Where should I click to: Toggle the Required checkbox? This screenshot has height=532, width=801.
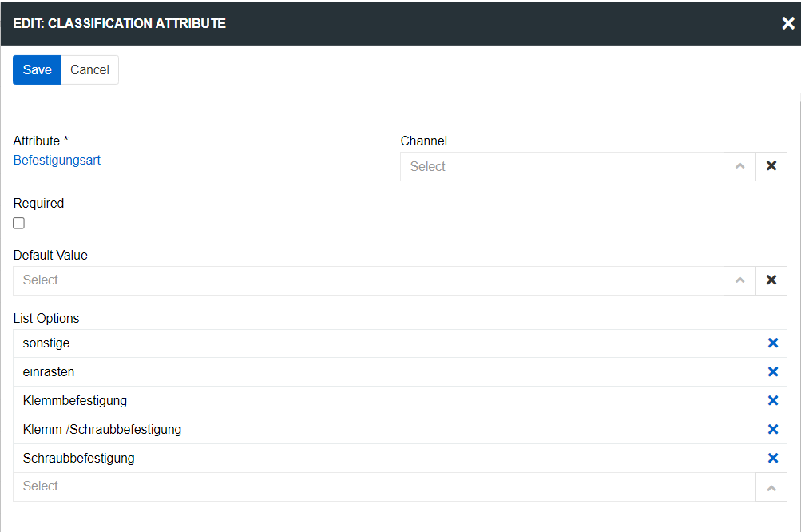point(18,223)
